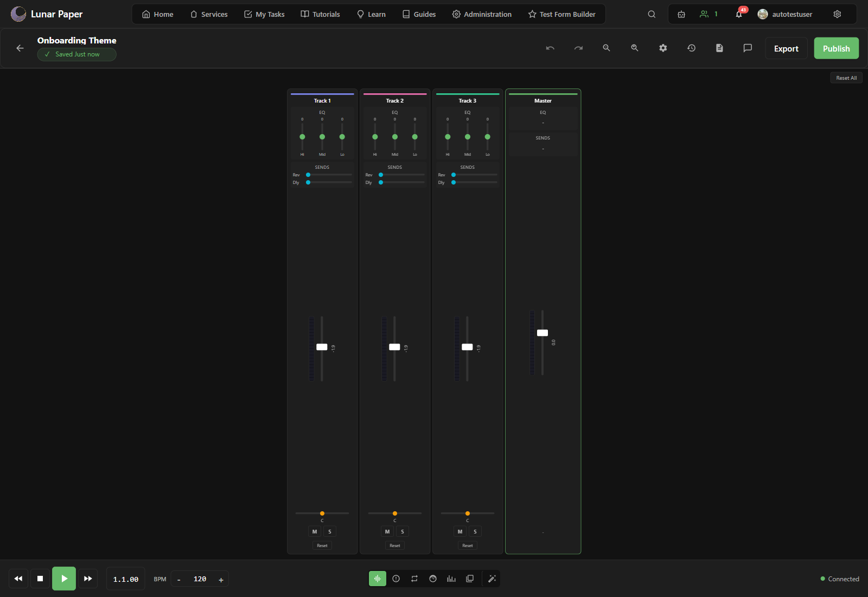Reset Track 2 with its Reset button
Image resolution: width=868 pixels, height=597 pixels.
395,545
